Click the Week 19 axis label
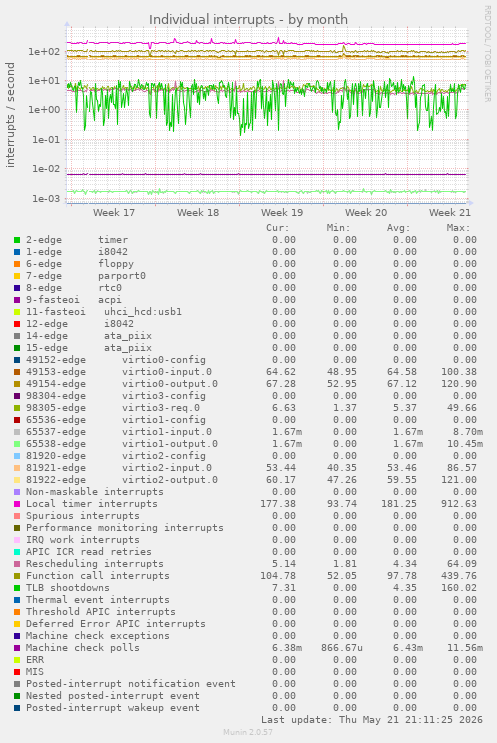497x743 pixels. [x=282, y=213]
